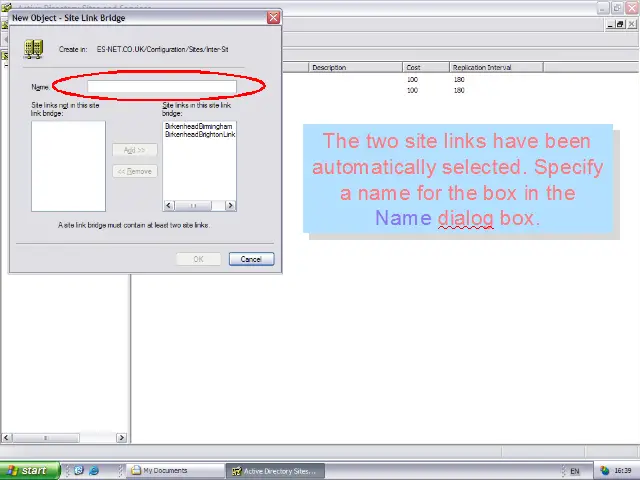Select BirkenheadBirmingham in the site links list
The image size is (640, 480).
tap(199, 127)
